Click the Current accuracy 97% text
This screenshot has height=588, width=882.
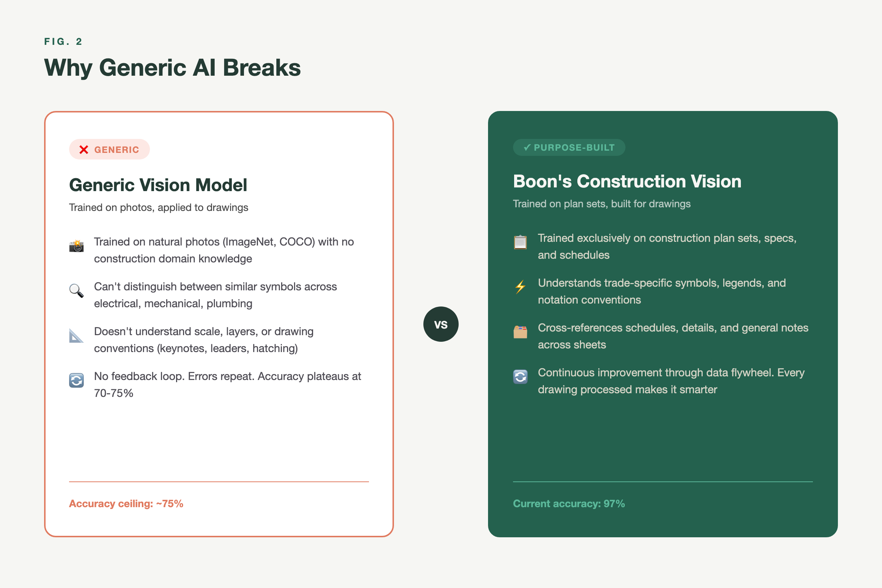pos(569,503)
